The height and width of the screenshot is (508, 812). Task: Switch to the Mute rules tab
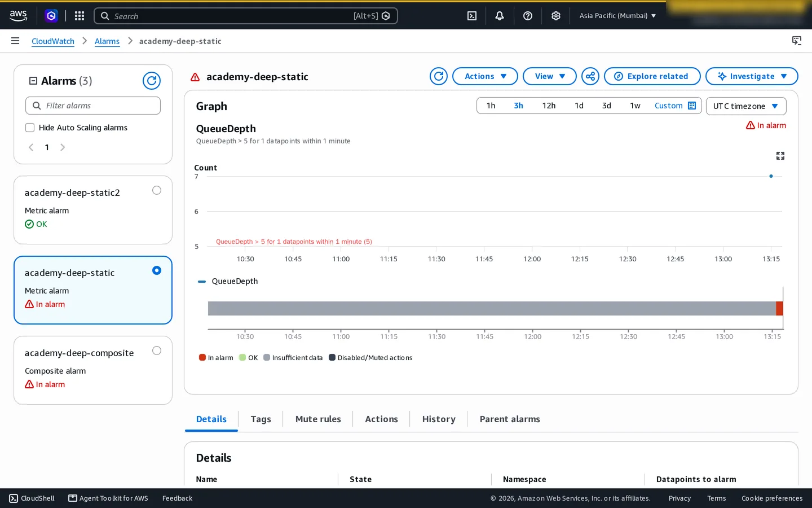tap(318, 419)
